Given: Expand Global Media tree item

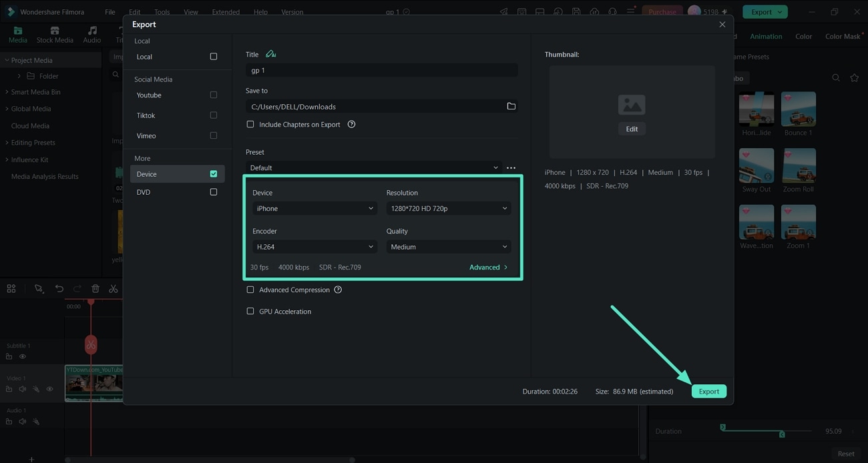Looking at the screenshot, I should [7, 109].
